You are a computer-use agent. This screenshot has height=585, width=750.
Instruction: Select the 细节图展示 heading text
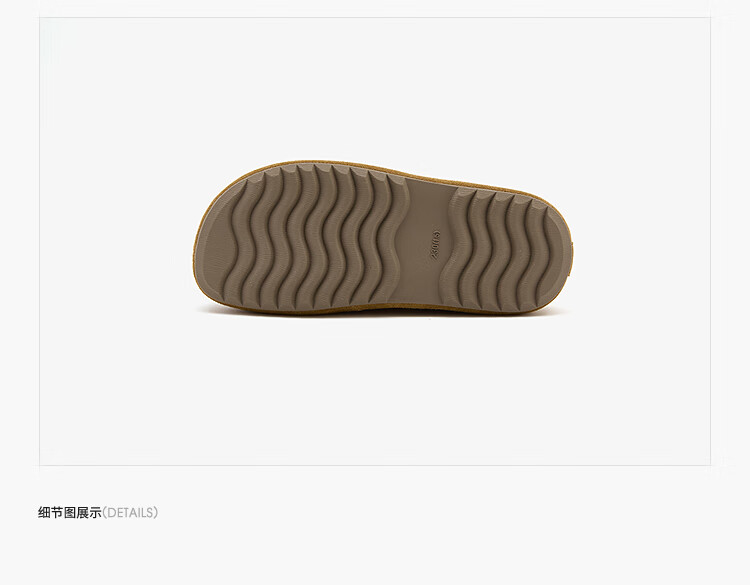pyautogui.click(x=70, y=513)
